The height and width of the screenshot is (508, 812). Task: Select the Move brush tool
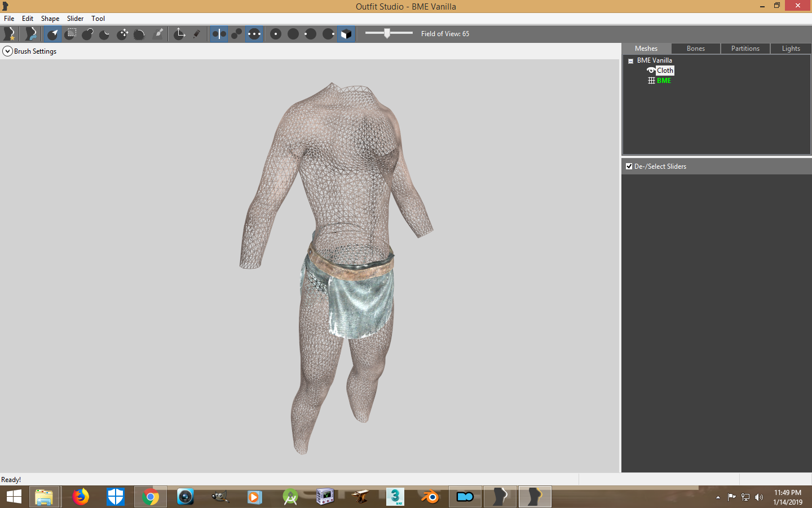122,34
